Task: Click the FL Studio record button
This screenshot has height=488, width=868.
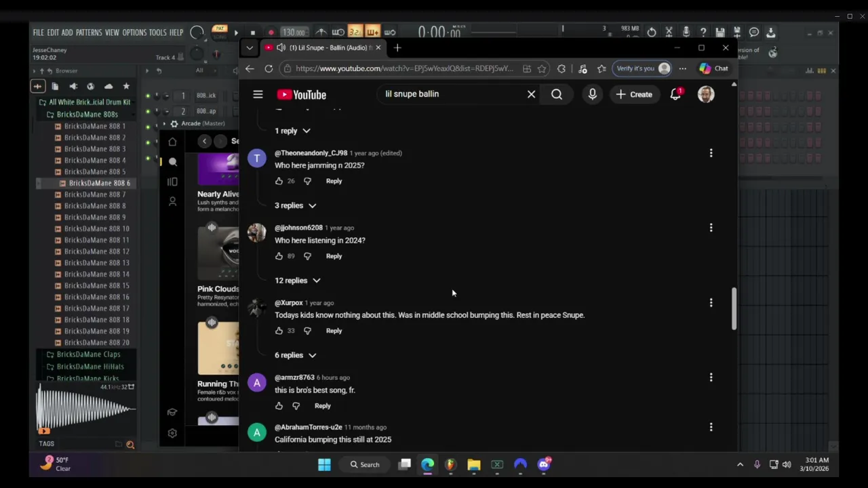Action: pyautogui.click(x=271, y=33)
